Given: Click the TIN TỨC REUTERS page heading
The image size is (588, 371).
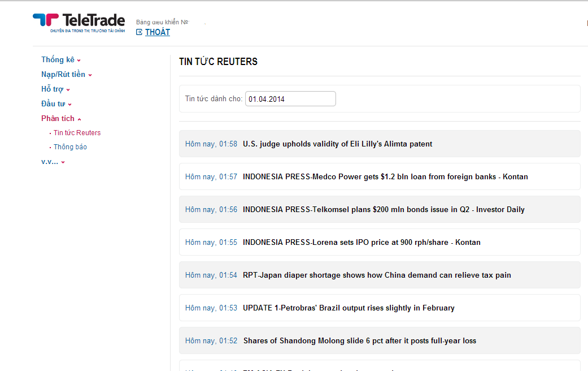Looking at the screenshot, I should [218, 62].
